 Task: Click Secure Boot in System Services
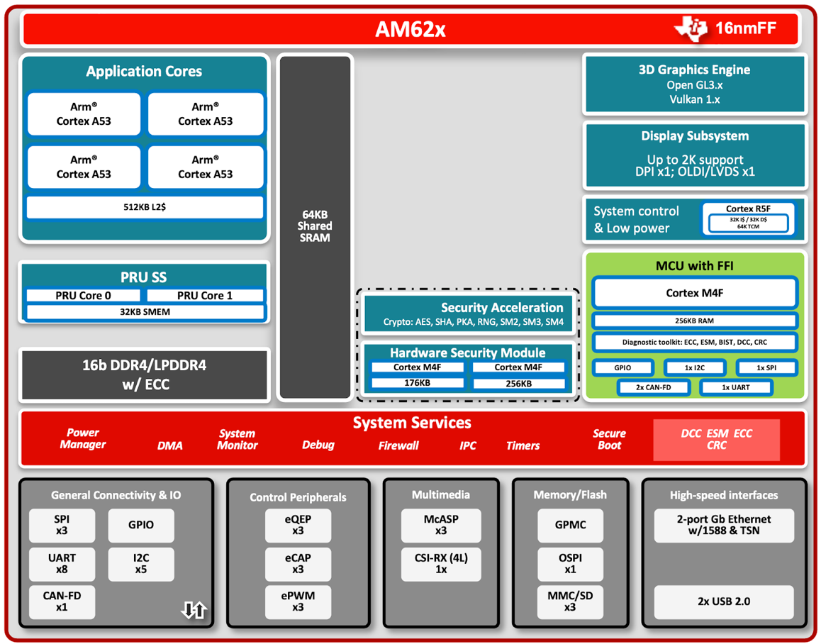[609, 440]
